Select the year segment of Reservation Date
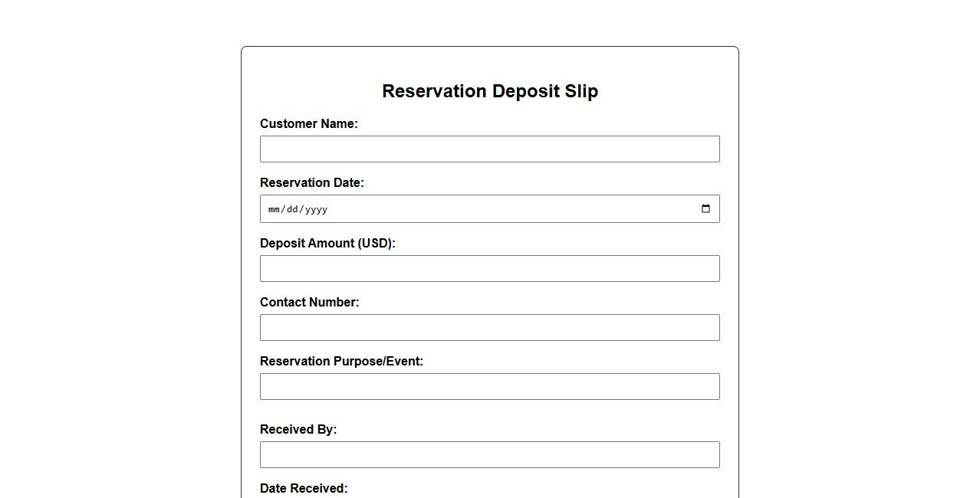Viewport: 980px width, 498px height. click(x=317, y=209)
